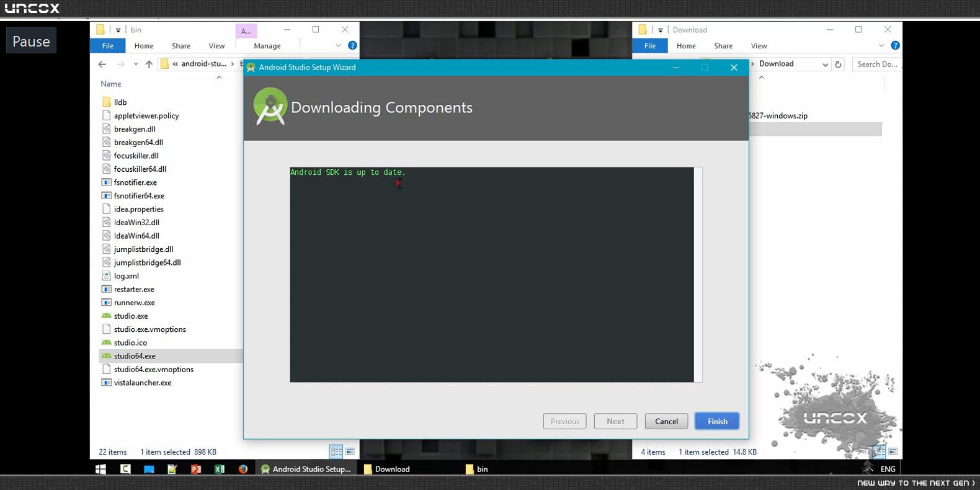Select the focuskiller64.dll file
This screenshot has width=980, height=490.
(x=140, y=169)
